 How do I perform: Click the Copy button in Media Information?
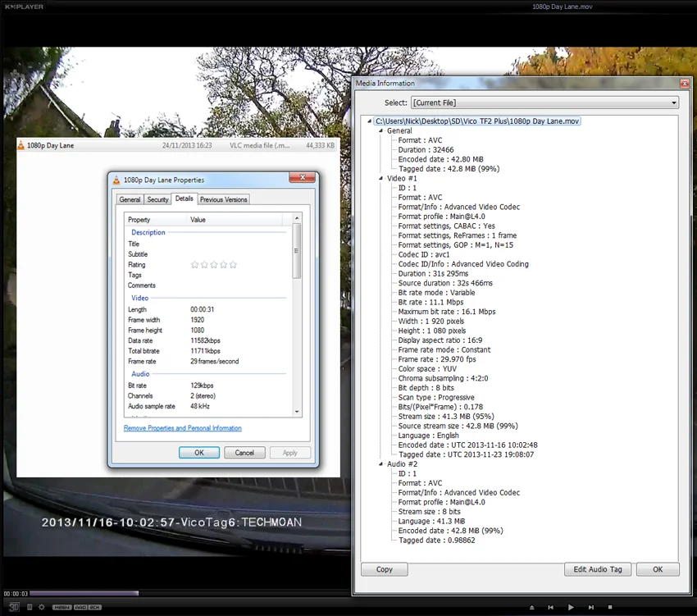(385, 569)
